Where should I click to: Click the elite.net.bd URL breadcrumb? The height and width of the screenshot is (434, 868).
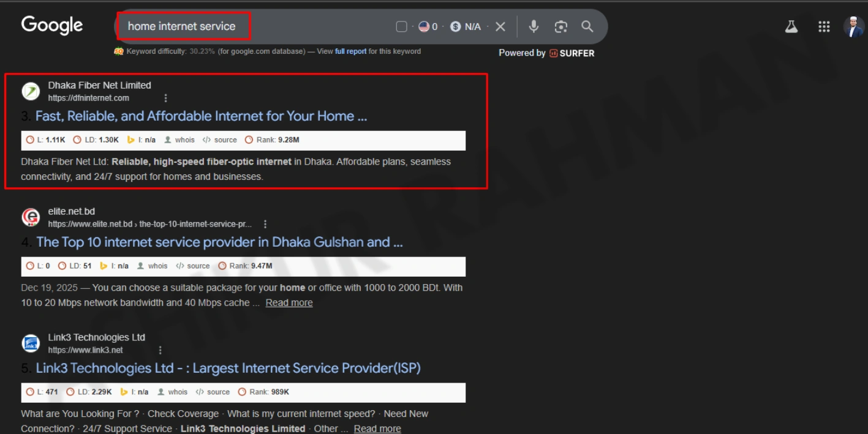pos(150,224)
